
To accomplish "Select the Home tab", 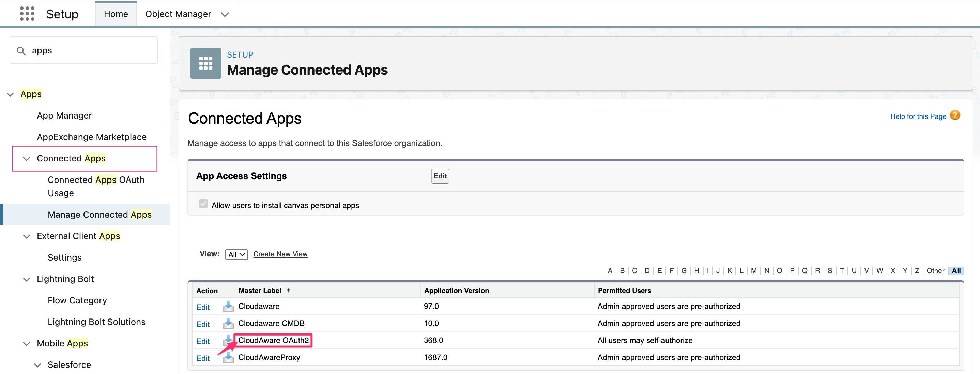I will (x=116, y=14).
